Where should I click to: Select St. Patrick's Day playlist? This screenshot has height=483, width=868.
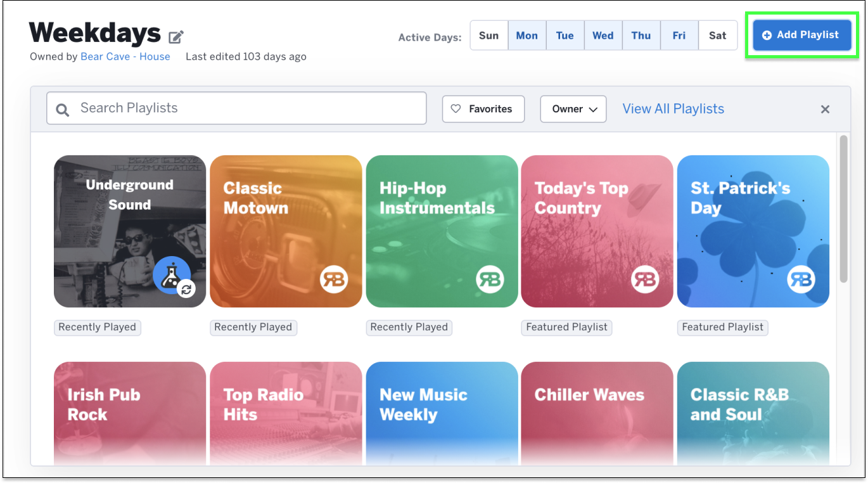pos(753,231)
